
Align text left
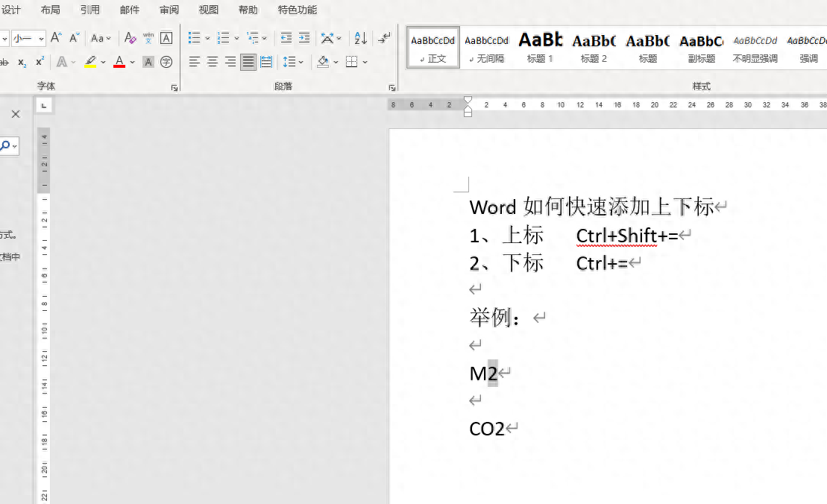(x=195, y=62)
